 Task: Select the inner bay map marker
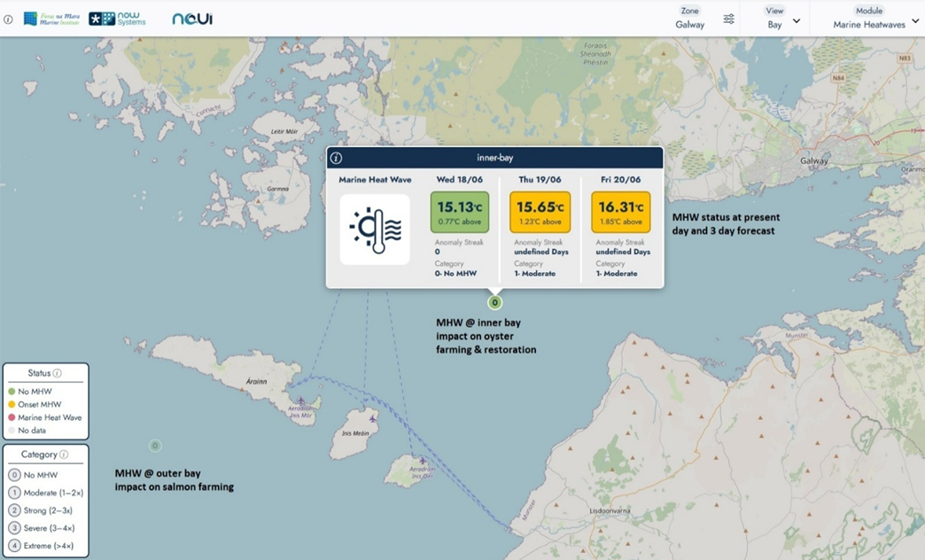pyautogui.click(x=494, y=302)
